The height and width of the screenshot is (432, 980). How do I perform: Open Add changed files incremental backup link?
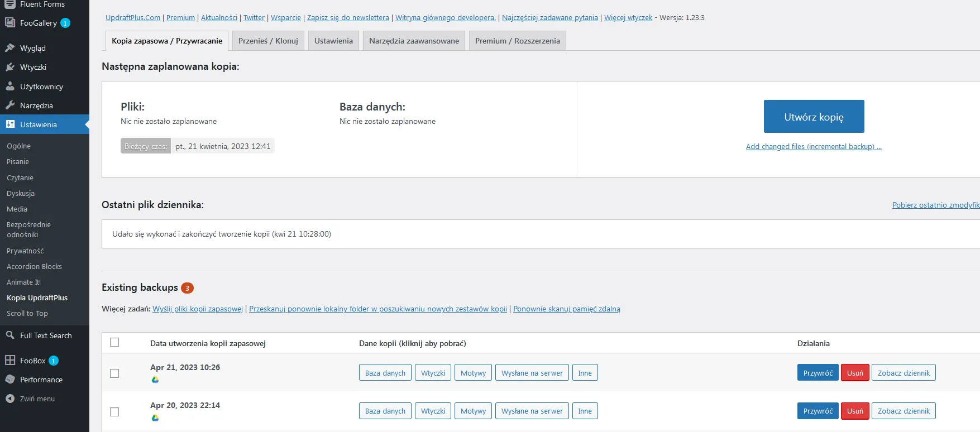tap(813, 147)
